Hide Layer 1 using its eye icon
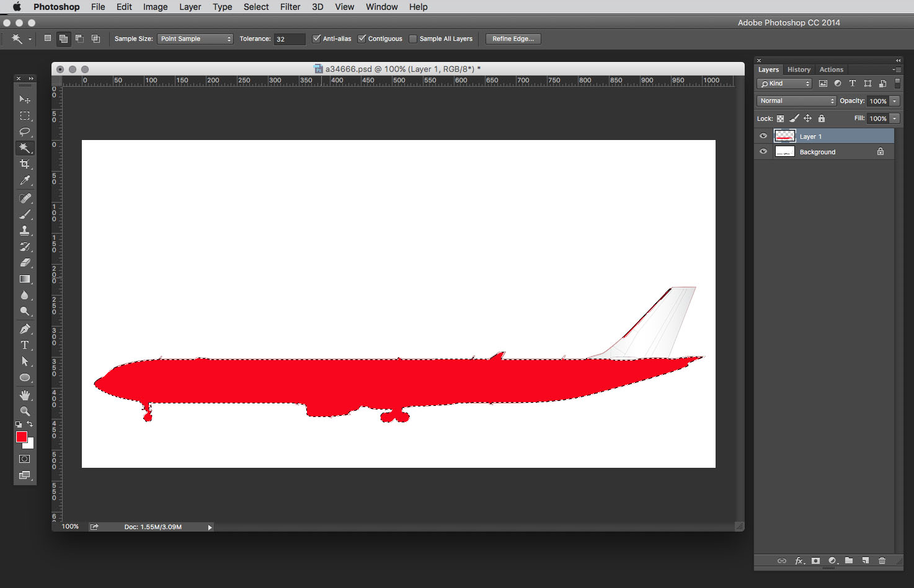Viewport: 914px width, 588px height. pyautogui.click(x=763, y=136)
